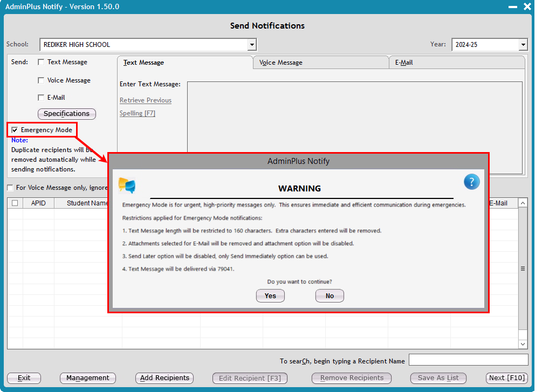Check the select-all box in table header
Image resolution: width=549 pixels, height=392 pixels.
coord(15,203)
